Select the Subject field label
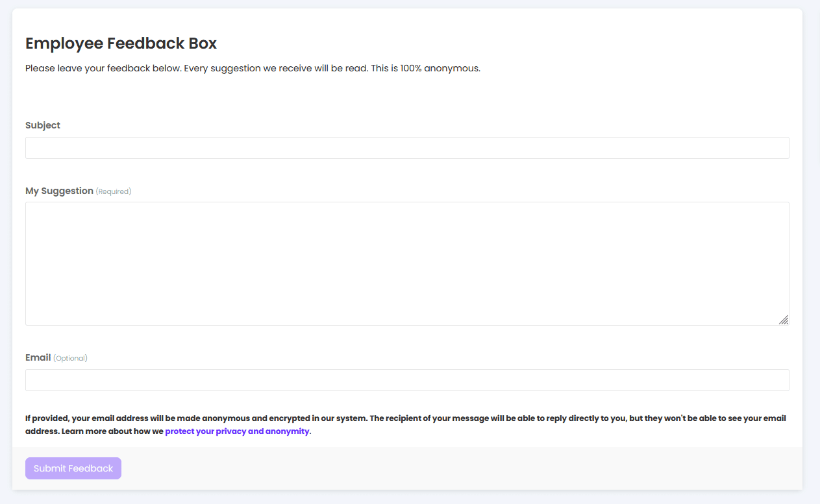The height and width of the screenshot is (504, 820). pos(42,125)
